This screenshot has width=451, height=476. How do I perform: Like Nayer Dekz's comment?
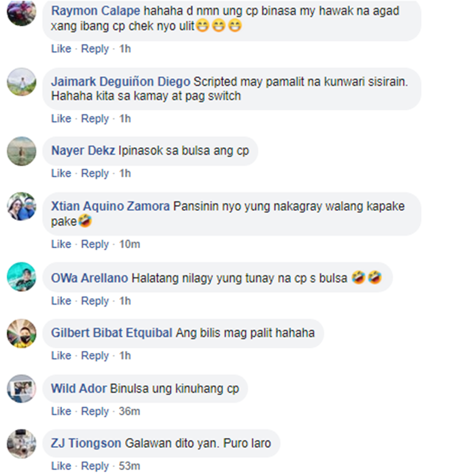(x=61, y=173)
